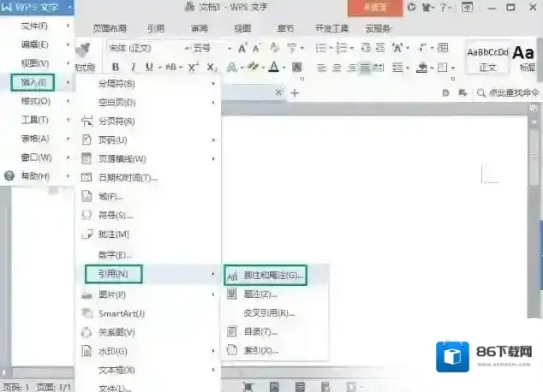Open the 编辑(E) menu
The height and width of the screenshot is (392, 543).
(37, 45)
